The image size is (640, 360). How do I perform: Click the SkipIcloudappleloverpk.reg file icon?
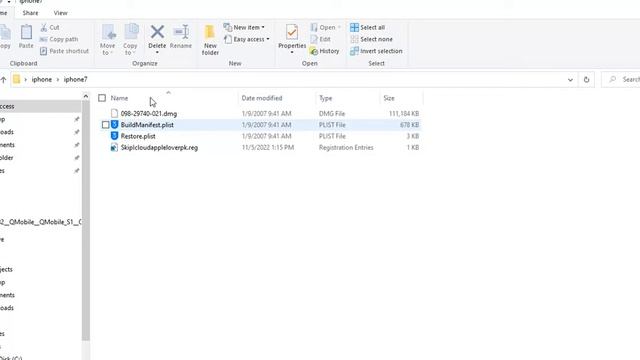114,147
